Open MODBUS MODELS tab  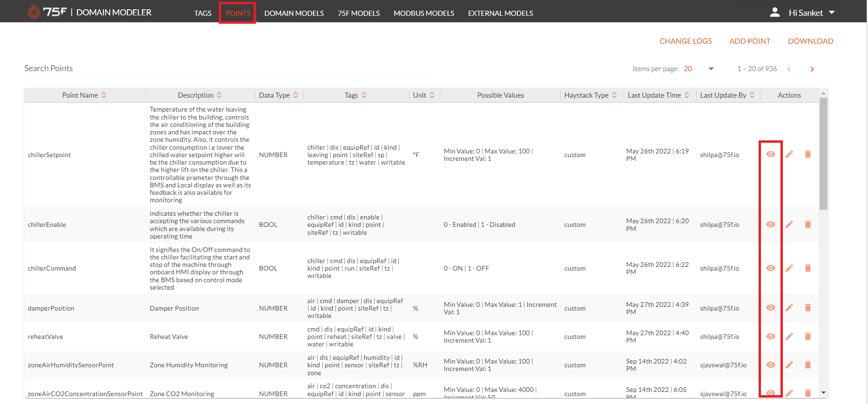(x=424, y=13)
